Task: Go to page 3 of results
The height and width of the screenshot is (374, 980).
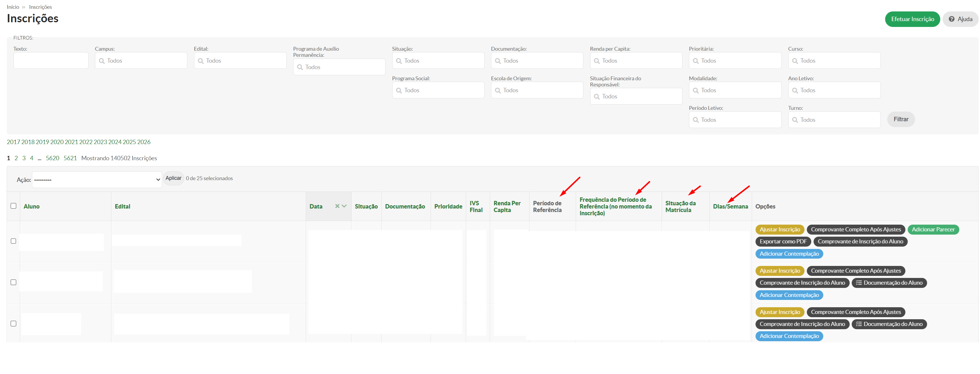Action: (x=23, y=158)
